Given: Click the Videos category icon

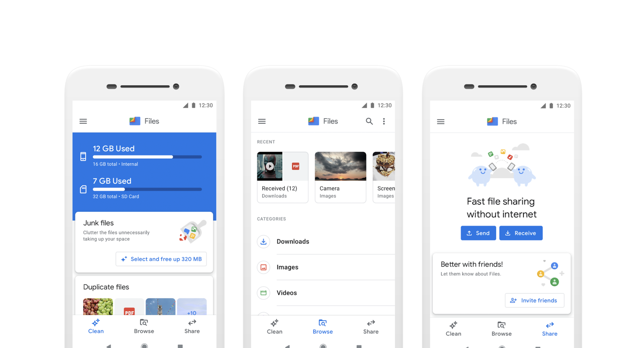Looking at the screenshot, I should (x=263, y=293).
